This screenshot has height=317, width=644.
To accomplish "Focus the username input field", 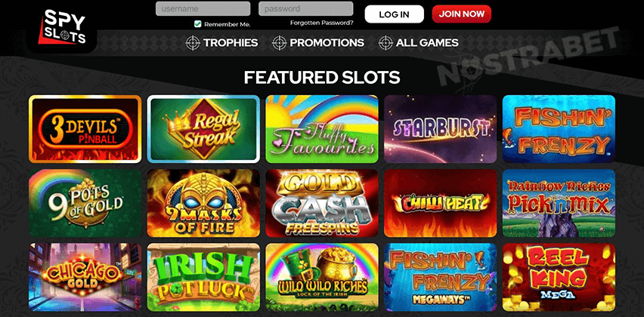I will [203, 8].
